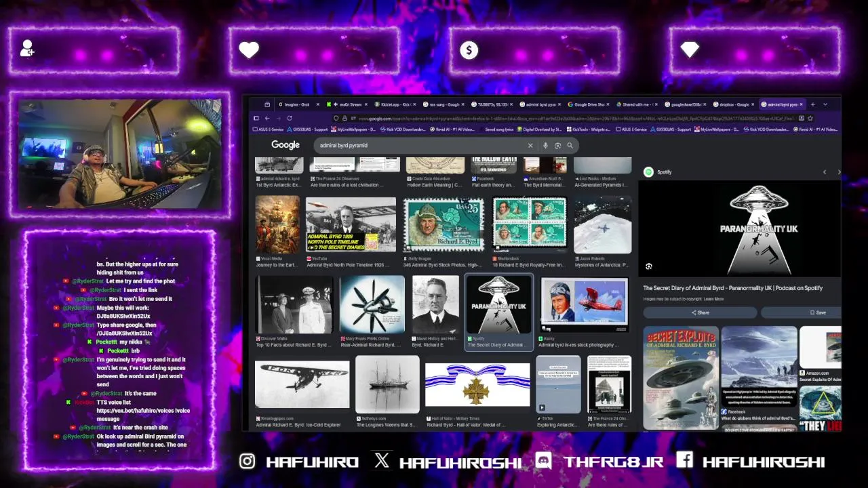Click the Share button in preview panel

coord(700,312)
